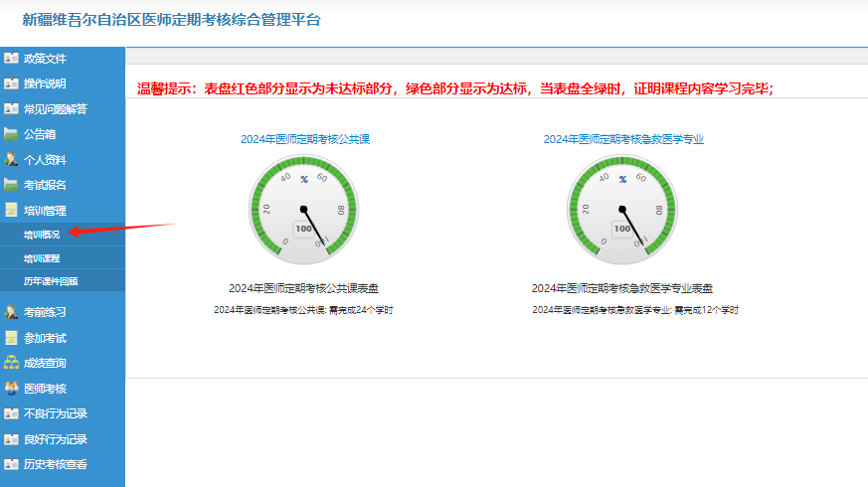Viewport: 868px width, 487px height.
Task: Click the 成绩查询 icon in sidebar
Action: (11, 363)
